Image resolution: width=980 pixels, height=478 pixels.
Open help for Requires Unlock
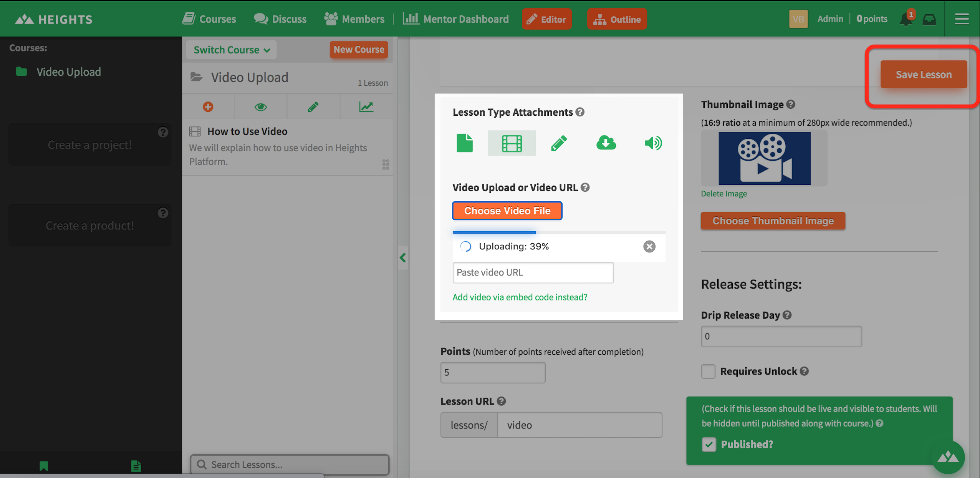point(804,371)
